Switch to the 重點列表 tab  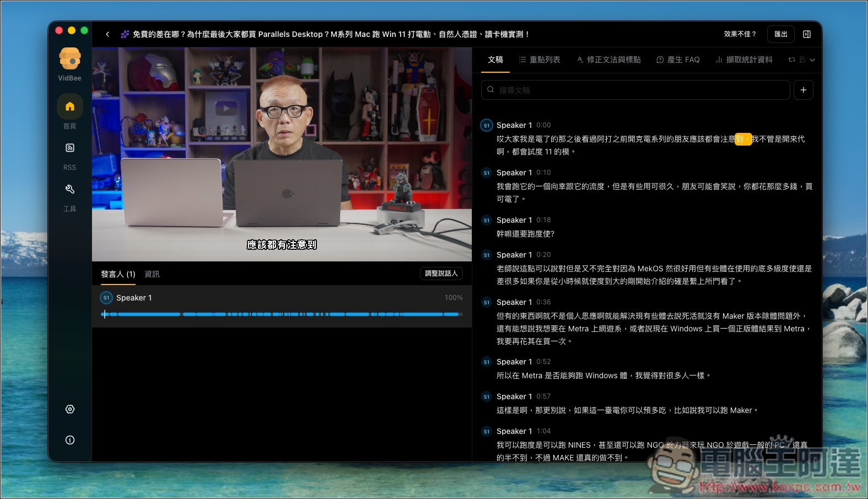540,60
